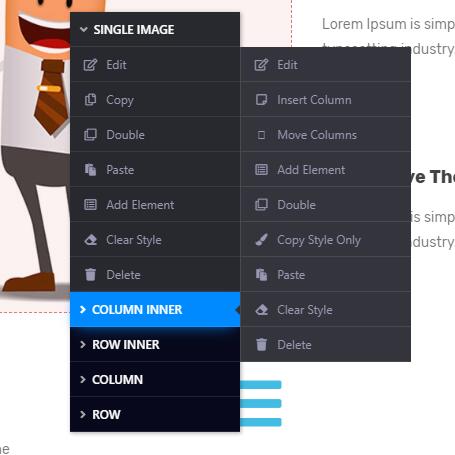Click the Insert Column icon in submenu
Image resolution: width=455 pixels, height=455 pixels.
tap(261, 100)
